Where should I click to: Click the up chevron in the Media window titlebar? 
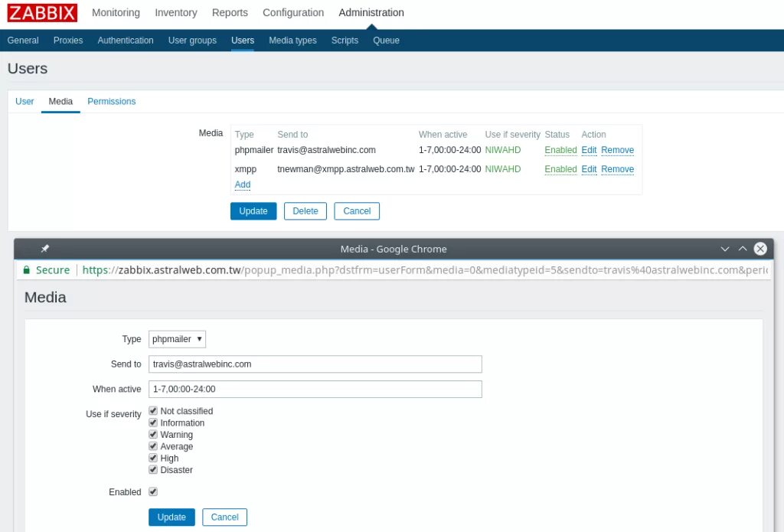click(743, 249)
